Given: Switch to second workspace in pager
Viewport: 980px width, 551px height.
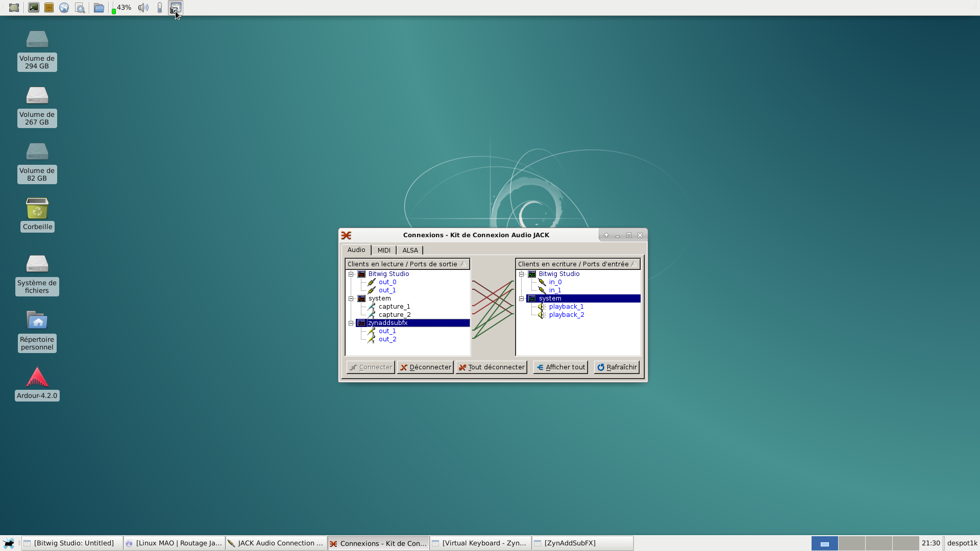Looking at the screenshot, I should click(x=851, y=543).
